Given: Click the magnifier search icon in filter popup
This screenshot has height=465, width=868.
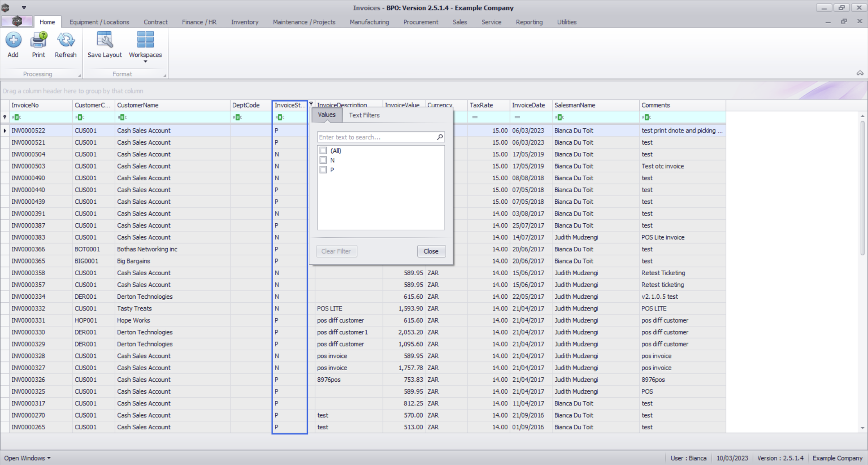Looking at the screenshot, I should point(440,137).
